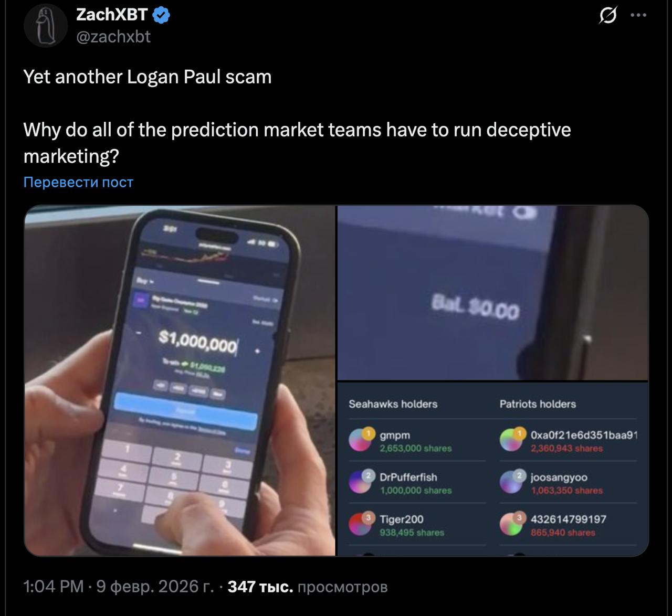Click the 432614799197 holder entry in image
The image size is (672, 616).
(x=568, y=525)
